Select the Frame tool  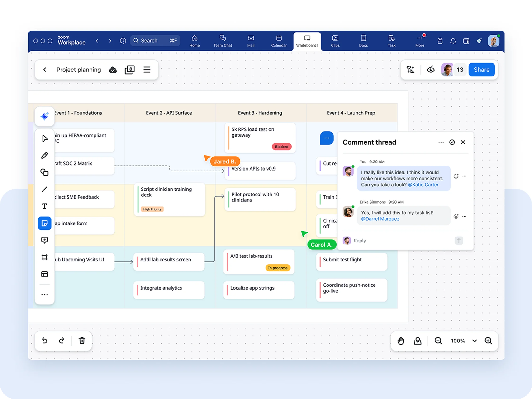pos(44,257)
